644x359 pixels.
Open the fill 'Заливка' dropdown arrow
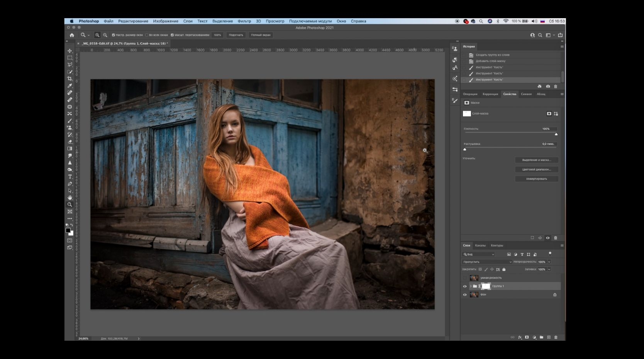pos(549,269)
